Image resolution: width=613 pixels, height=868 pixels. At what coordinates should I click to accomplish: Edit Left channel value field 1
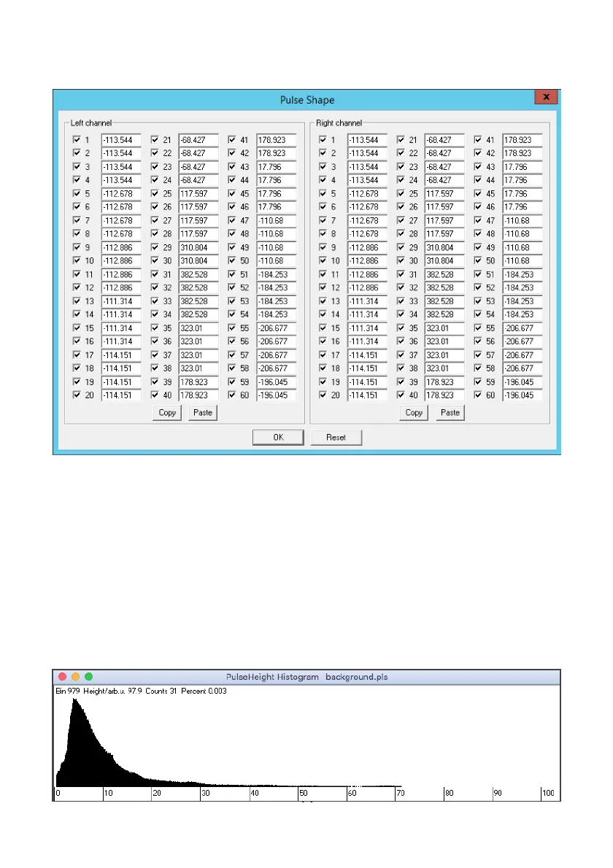point(121,140)
